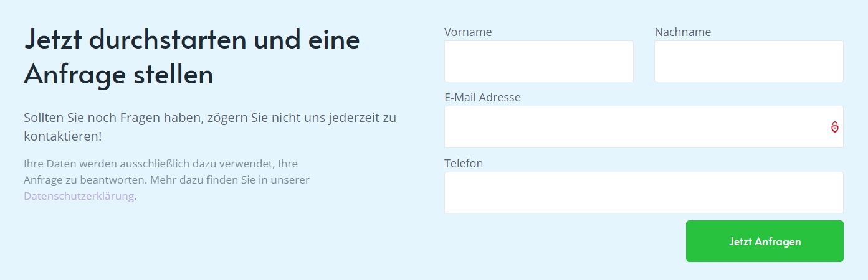Select the Nachname text box
Image resolution: width=868 pixels, height=280 pixels.
coord(749,61)
